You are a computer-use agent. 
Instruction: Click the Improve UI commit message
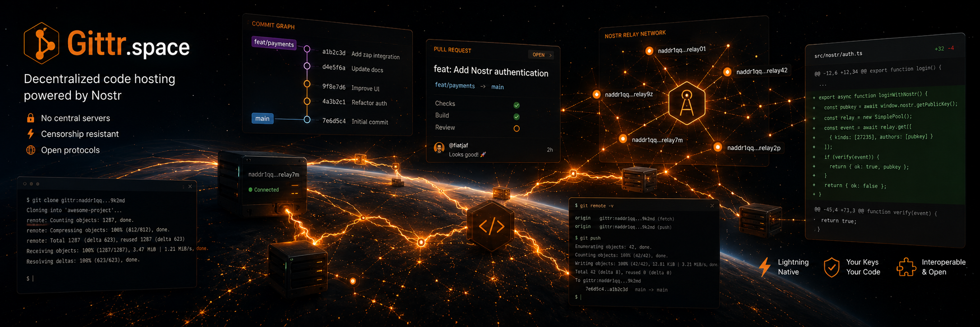pyautogui.click(x=365, y=88)
